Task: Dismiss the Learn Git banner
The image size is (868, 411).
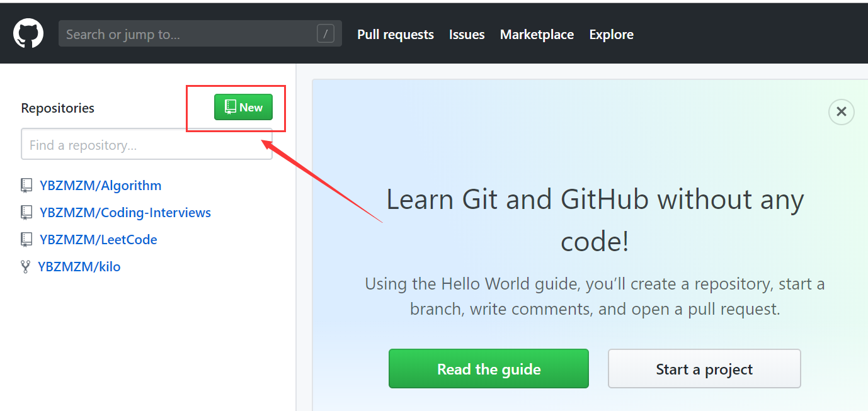Action: coord(841,112)
